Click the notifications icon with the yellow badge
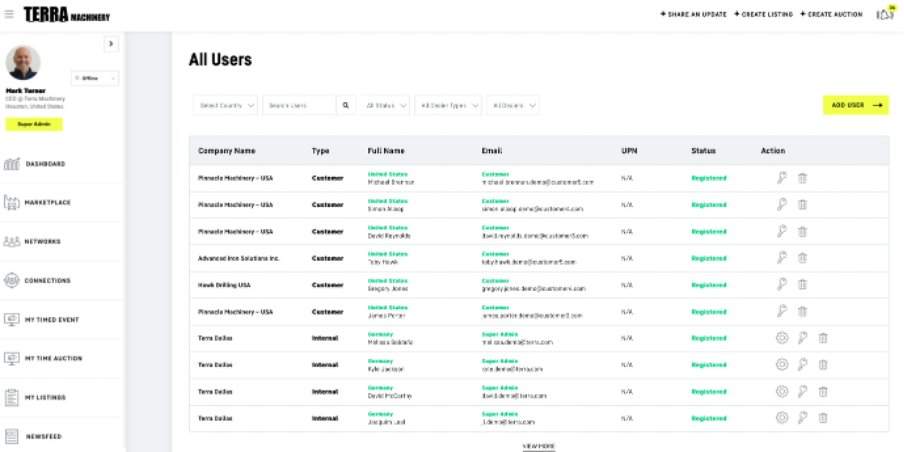The image size is (904, 452). click(x=884, y=15)
